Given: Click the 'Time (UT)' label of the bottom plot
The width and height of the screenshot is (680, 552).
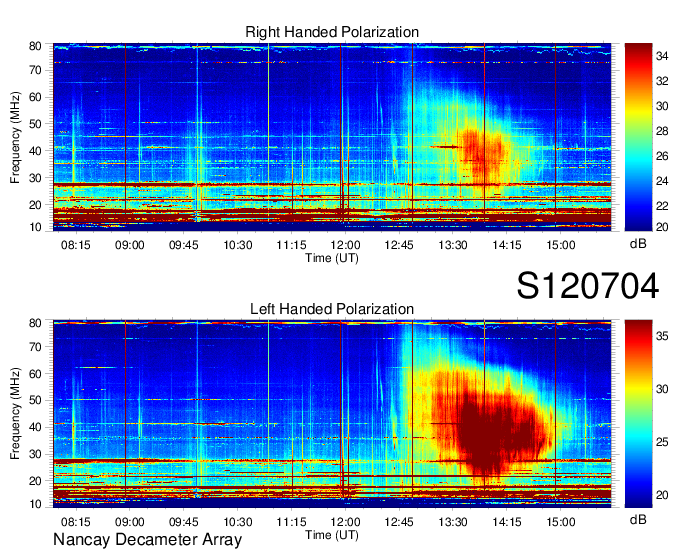Looking at the screenshot, I should [x=332, y=535].
